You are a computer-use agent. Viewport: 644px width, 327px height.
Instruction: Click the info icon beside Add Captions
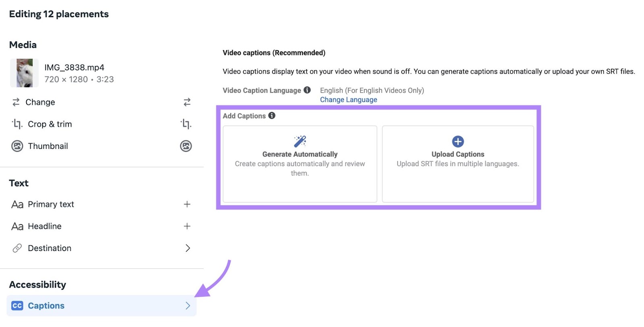272,115
